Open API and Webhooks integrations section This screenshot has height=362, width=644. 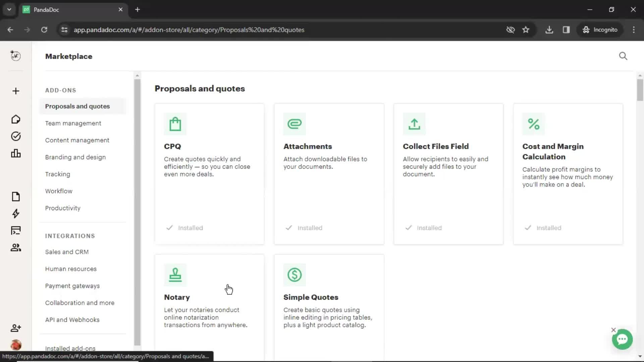coord(72,319)
